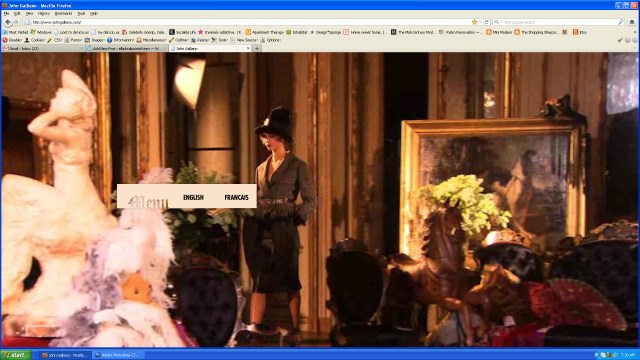Open the Bookmarks menu
This screenshot has width=640, height=360.
[63, 13]
